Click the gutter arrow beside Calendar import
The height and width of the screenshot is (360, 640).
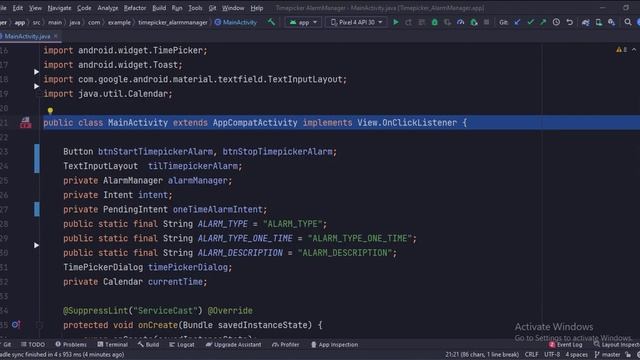coord(36,87)
